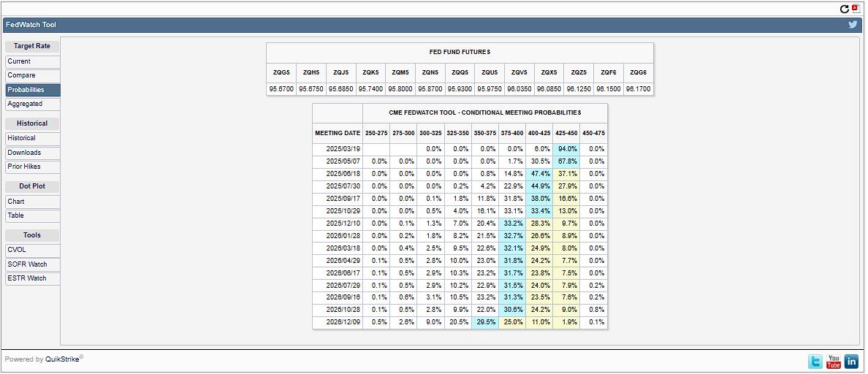
Task: Select the 95.8000 futures price
Action: [400, 88]
